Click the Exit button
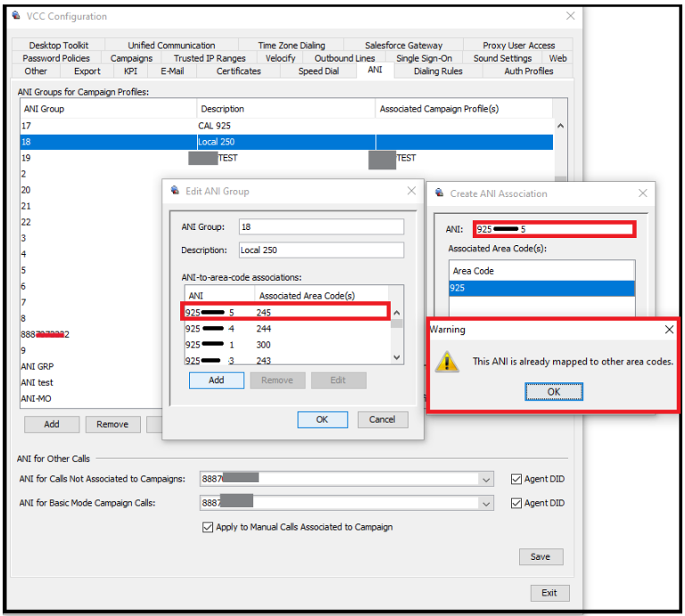The height and width of the screenshot is (616, 685). 549,593
